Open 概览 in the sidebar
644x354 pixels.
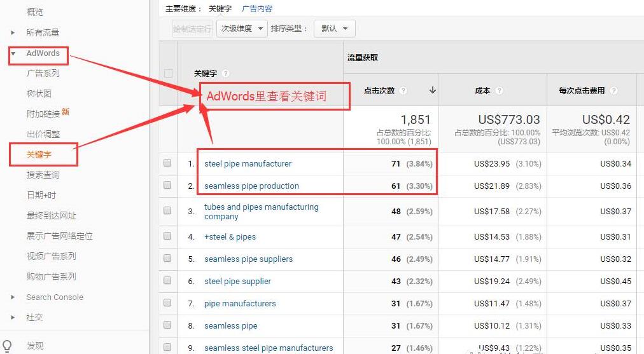(35, 12)
